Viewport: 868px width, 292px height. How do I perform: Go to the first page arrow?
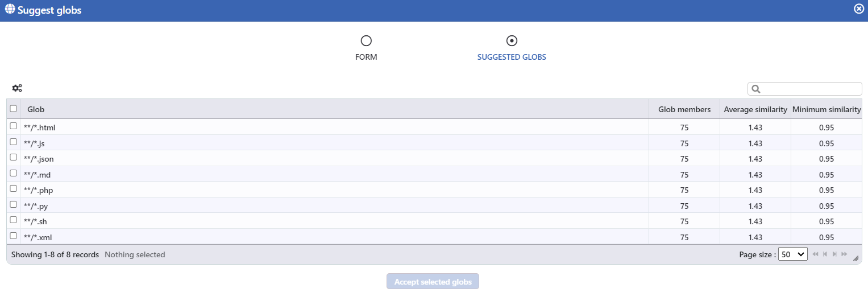(816, 254)
